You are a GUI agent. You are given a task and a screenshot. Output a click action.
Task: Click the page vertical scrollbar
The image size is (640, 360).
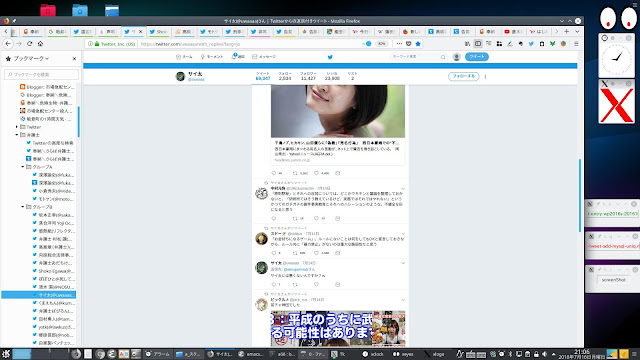[x=580, y=196]
